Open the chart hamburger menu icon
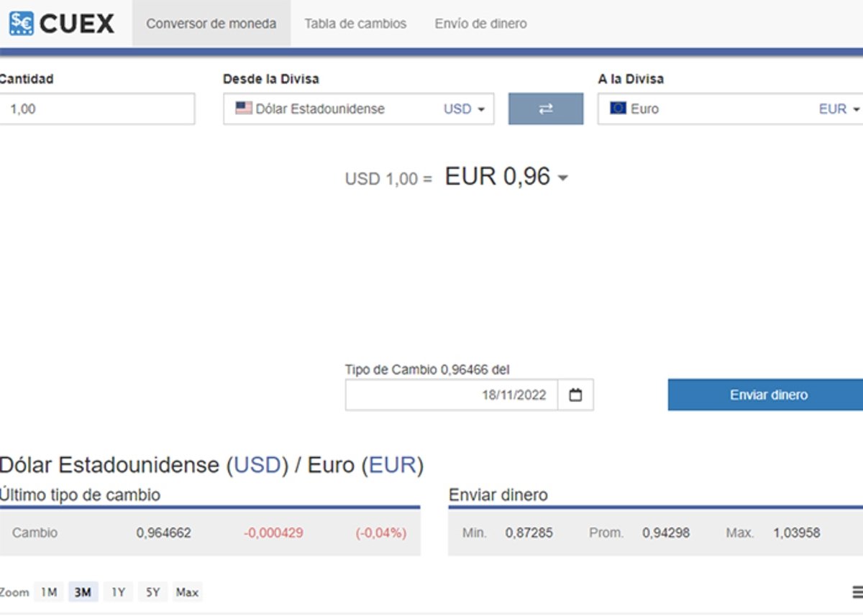The height and width of the screenshot is (616, 863). click(x=857, y=592)
